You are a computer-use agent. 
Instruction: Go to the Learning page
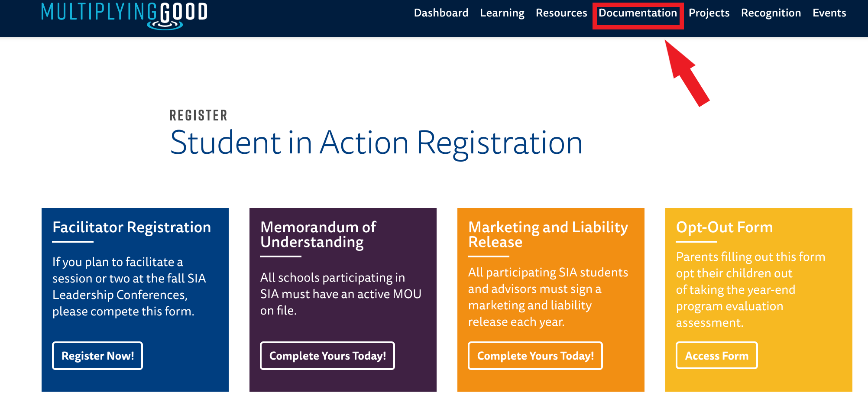[x=502, y=13]
